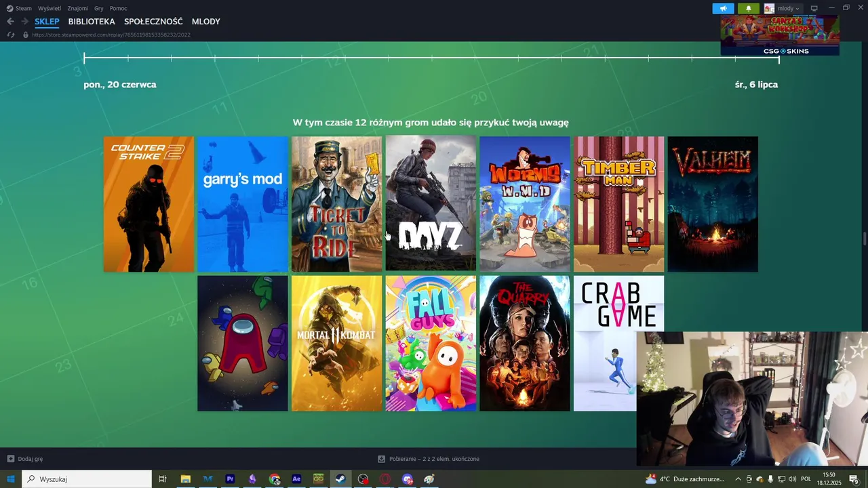The image size is (868, 488).
Task: Open the Windows Start menu
Action: click(x=10, y=479)
